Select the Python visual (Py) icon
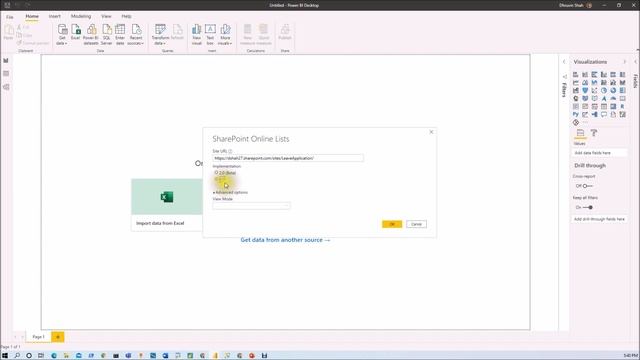640x360 pixels. 576,114
